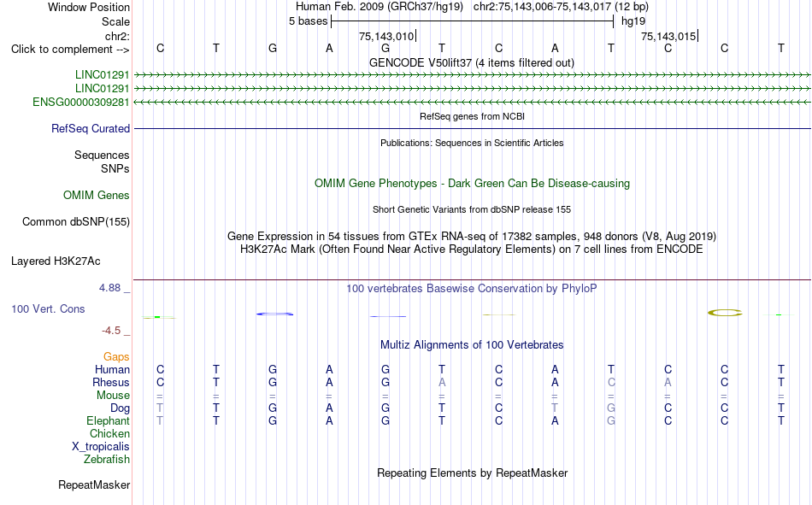Select the Rhesus species row label
Viewport: 812px width, 505px height.
[111, 382]
